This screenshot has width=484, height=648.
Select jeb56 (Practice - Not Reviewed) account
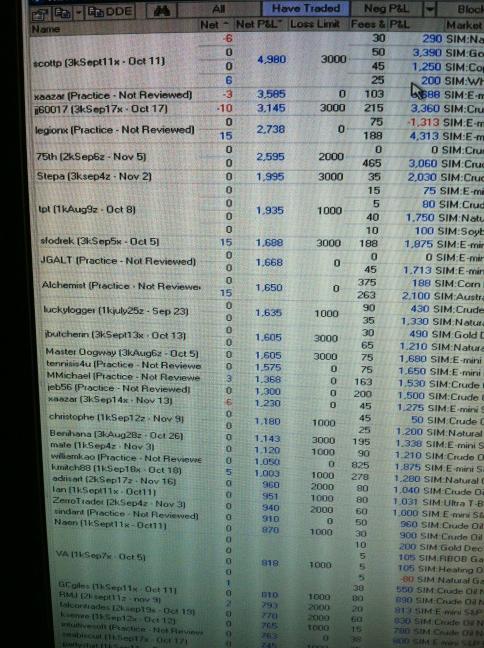pos(119,388)
